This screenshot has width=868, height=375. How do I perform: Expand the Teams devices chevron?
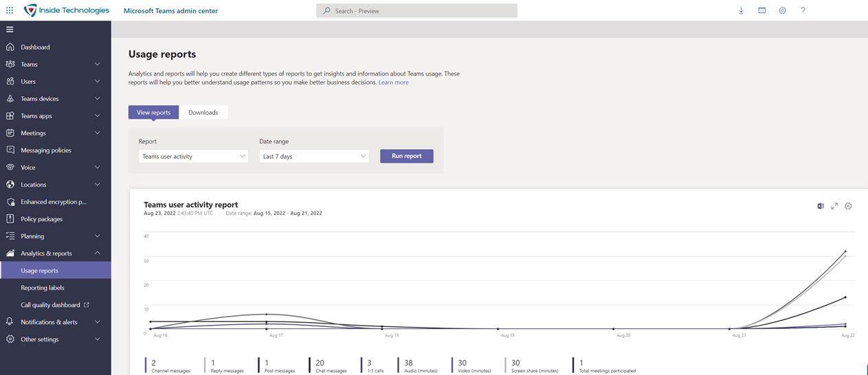[97, 98]
